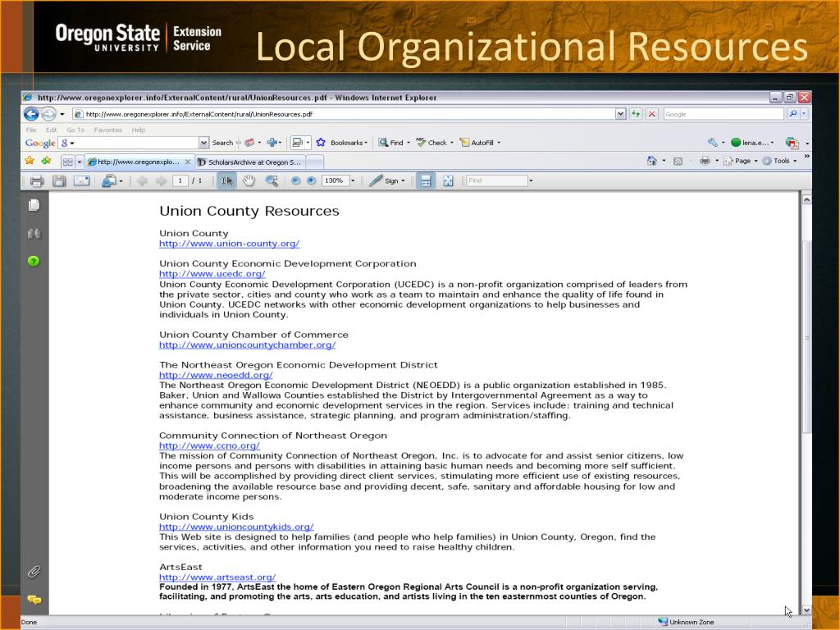The height and width of the screenshot is (630, 840).
Task: Activate the Select text tool in the PDF toolbar
Action: tap(227, 181)
